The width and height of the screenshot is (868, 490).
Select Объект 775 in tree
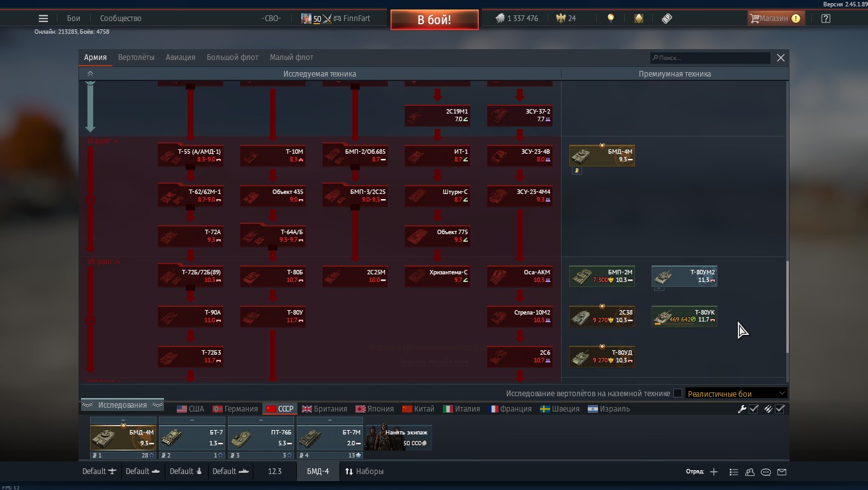(437, 236)
